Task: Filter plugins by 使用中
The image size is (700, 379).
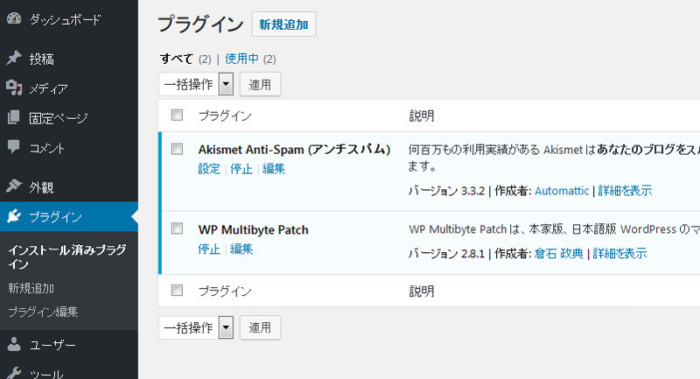Action: tap(242, 58)
